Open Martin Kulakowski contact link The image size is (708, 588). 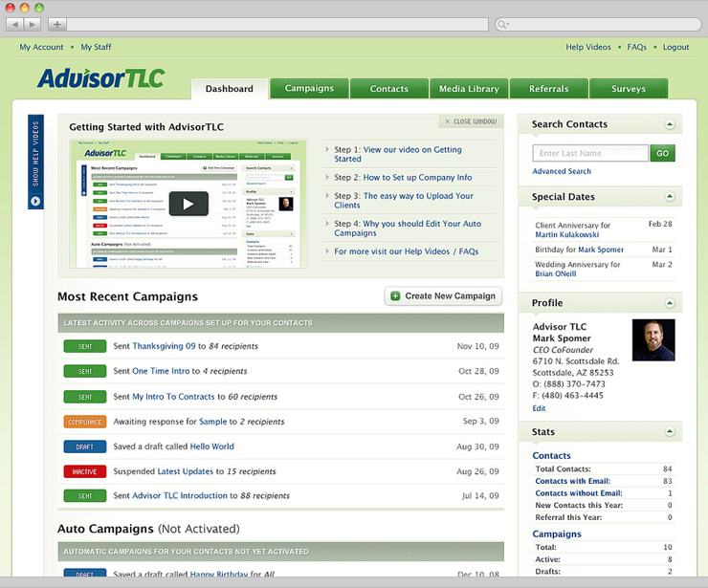click(567, 234)
